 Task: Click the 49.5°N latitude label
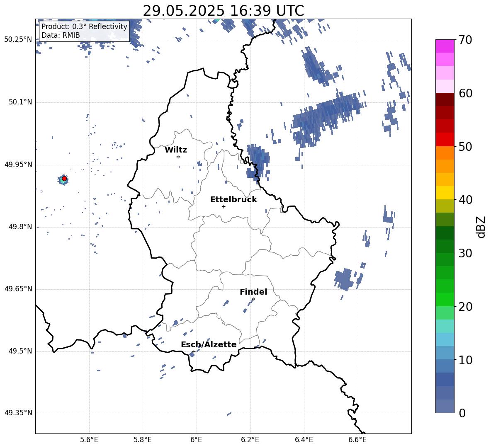pyautogui.click(x=20, y=351)
